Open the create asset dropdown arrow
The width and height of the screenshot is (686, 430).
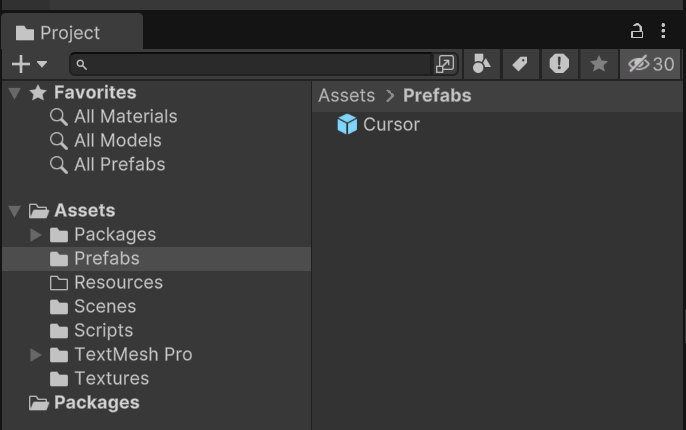(42, 64)
